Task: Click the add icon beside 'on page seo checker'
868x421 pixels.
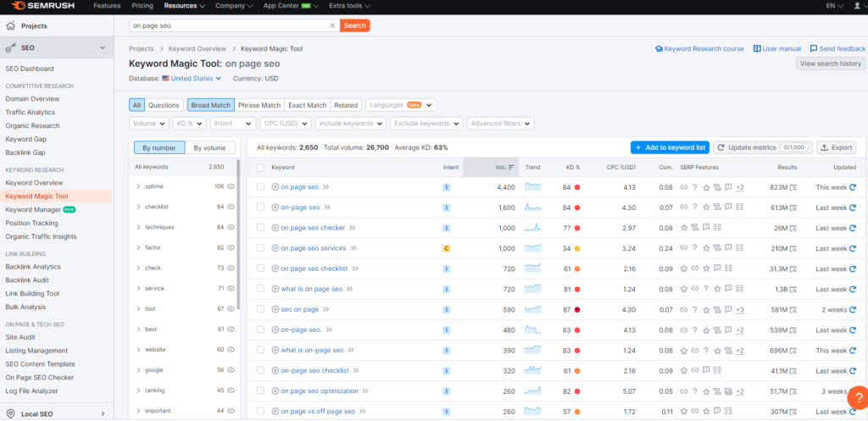Action: point(275,228)
